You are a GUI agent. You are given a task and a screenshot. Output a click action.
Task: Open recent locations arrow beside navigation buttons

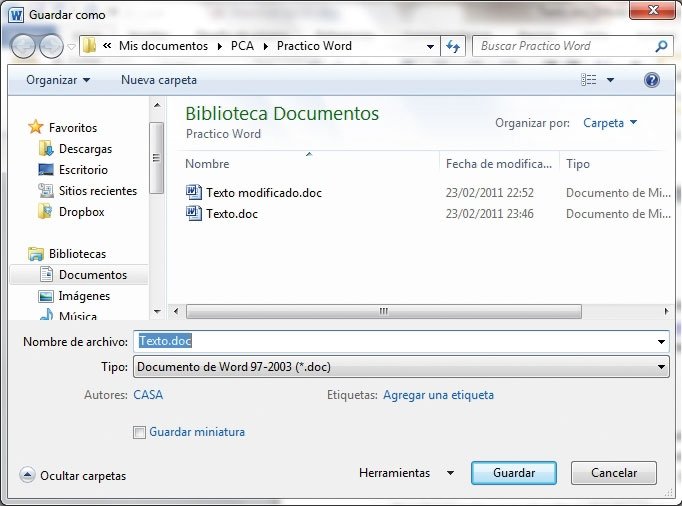tap(72, 46)
